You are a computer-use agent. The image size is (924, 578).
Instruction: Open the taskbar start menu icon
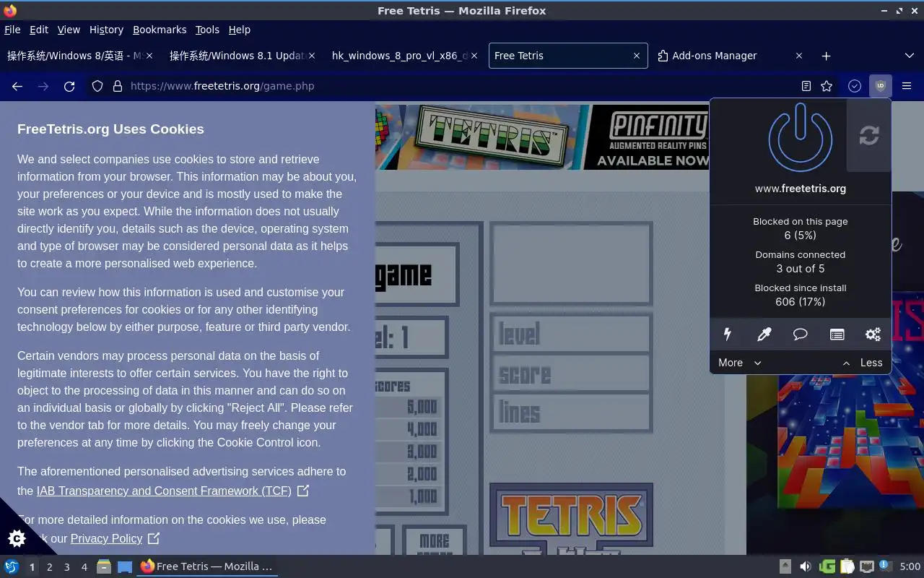[x=11, y=566]
